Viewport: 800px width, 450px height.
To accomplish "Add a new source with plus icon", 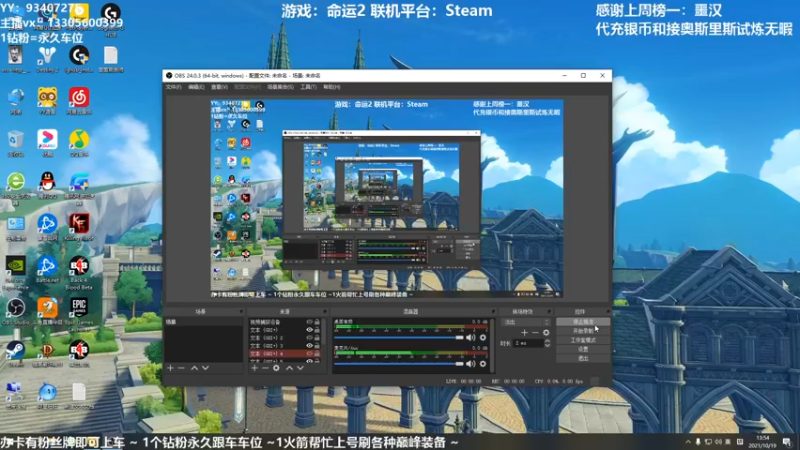I will [x=254, y=368].
